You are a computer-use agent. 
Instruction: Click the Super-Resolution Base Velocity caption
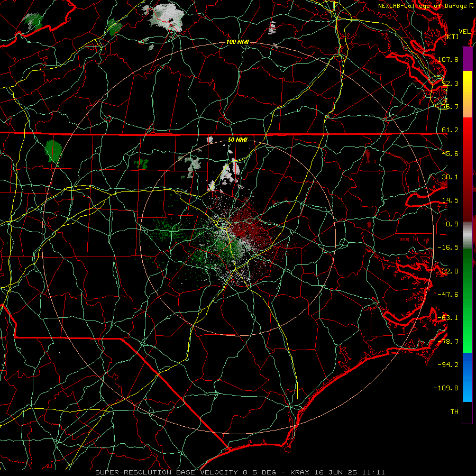click(240, 472)
